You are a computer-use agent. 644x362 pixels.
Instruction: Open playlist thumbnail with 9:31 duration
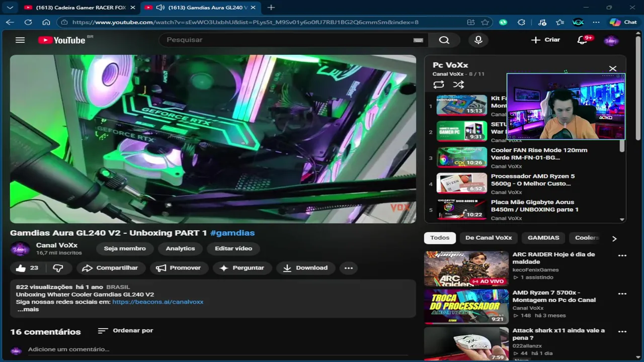point(462,131)
